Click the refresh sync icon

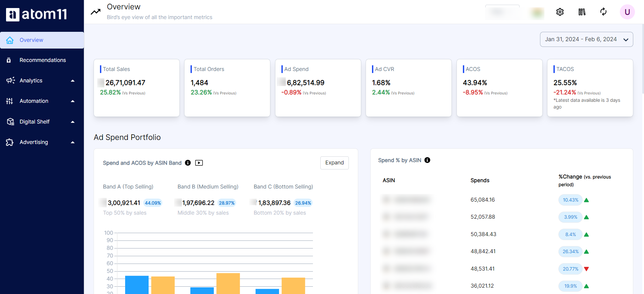(x=603, y=12)
